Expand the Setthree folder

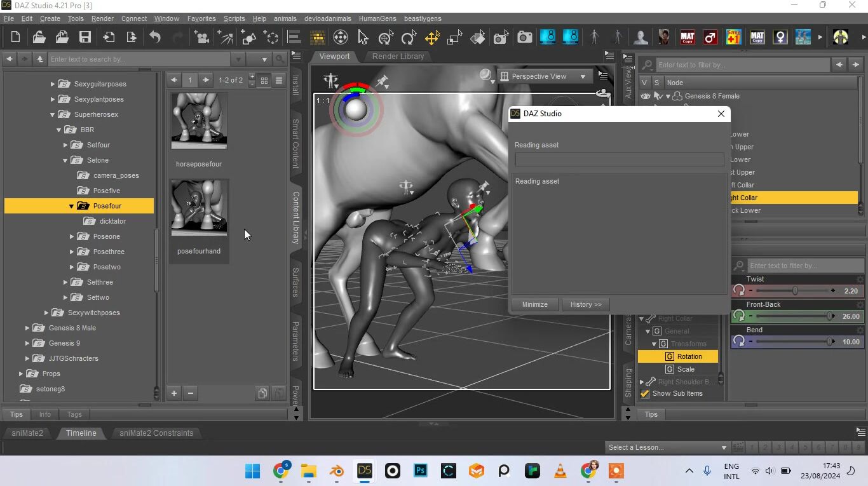(x=65, y=282)
